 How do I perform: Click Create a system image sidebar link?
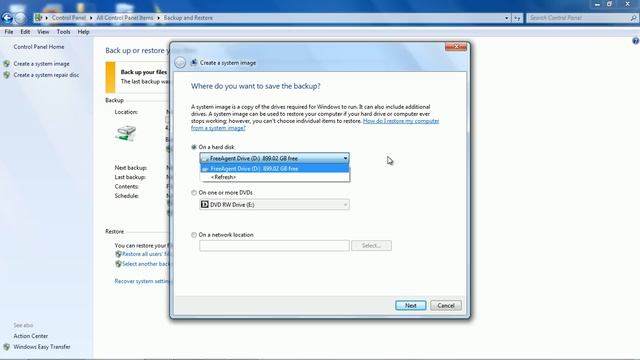[41, 64]
